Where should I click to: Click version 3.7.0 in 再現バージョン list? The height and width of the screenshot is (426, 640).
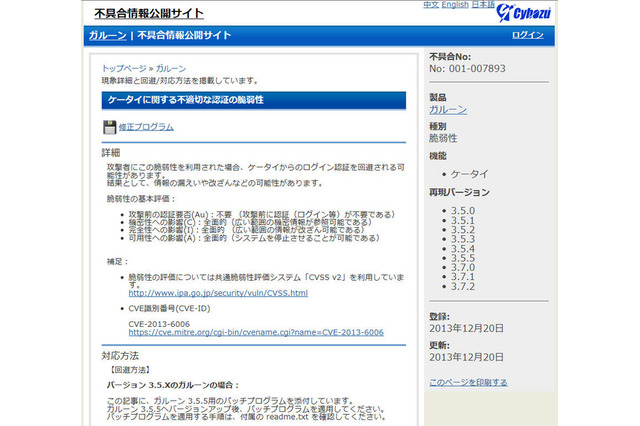tap(463, 268)
